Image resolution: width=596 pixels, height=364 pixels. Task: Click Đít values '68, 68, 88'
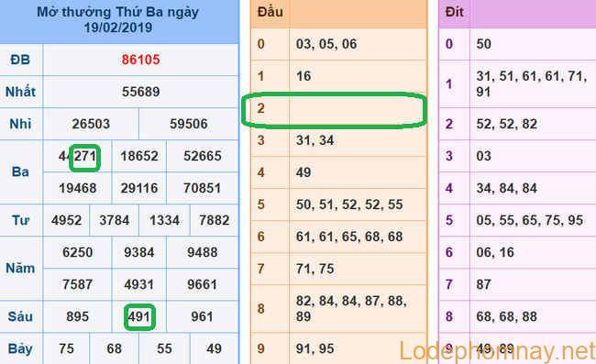[x=507, y=316]
